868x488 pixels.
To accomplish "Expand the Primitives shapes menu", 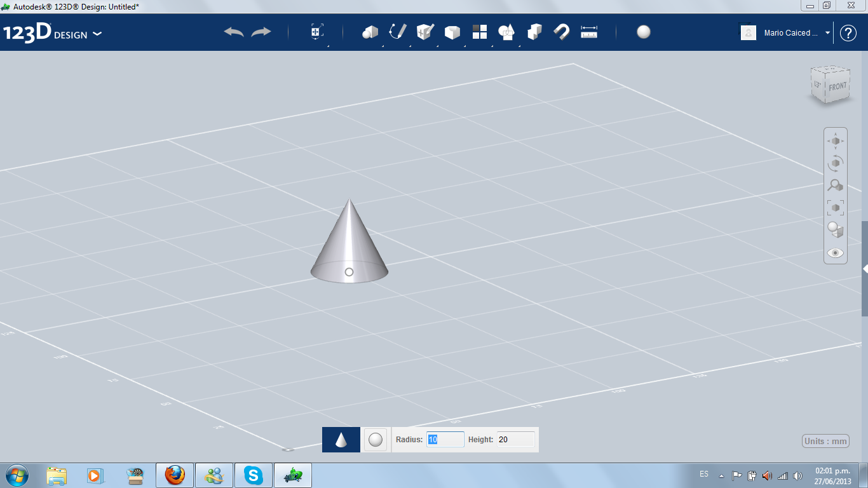I will click(x=370, y=32).
